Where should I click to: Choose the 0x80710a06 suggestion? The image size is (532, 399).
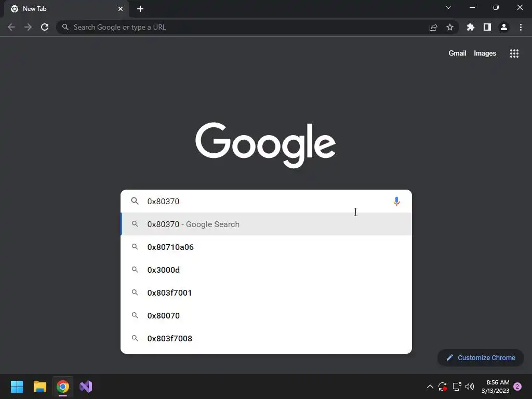pos(267,247)
